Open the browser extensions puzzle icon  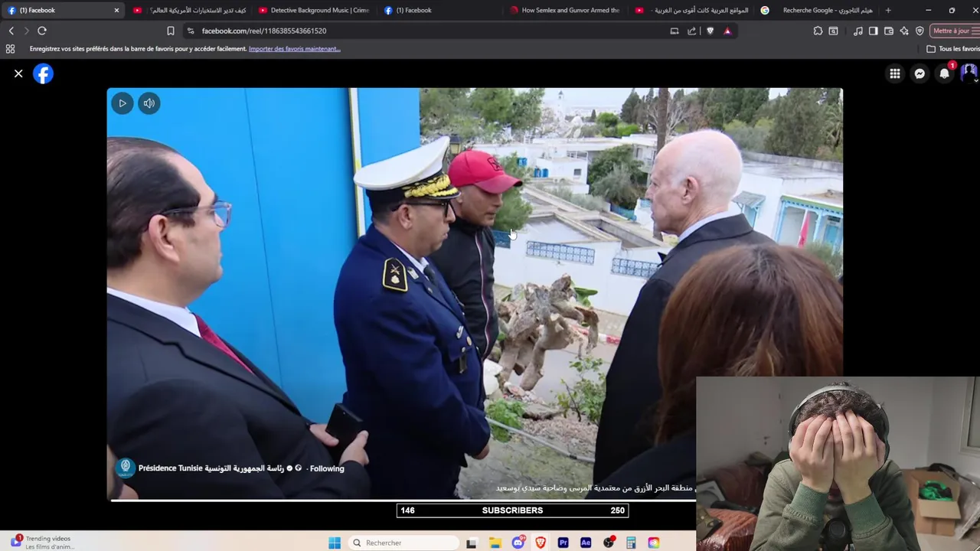pos(818,31)
